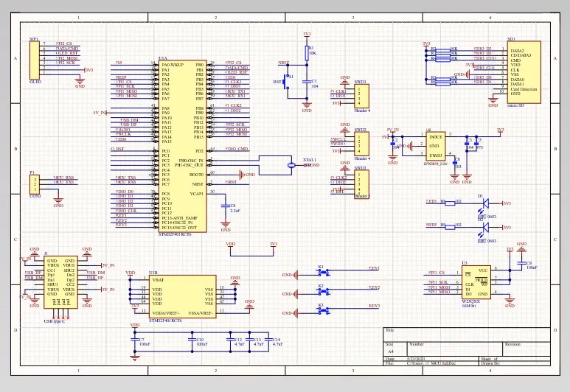570x392 pixels.
Task: Click the Revision field in title block
Action: coord(512,344)
